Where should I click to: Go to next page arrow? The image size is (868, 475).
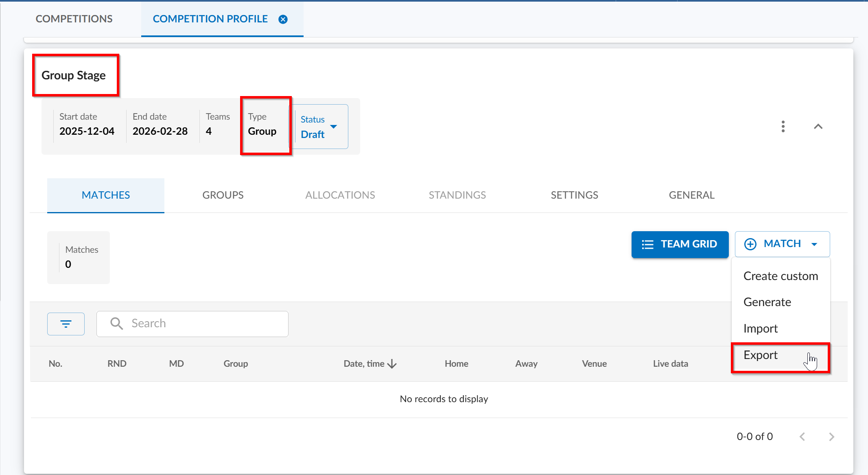[831, 437]
